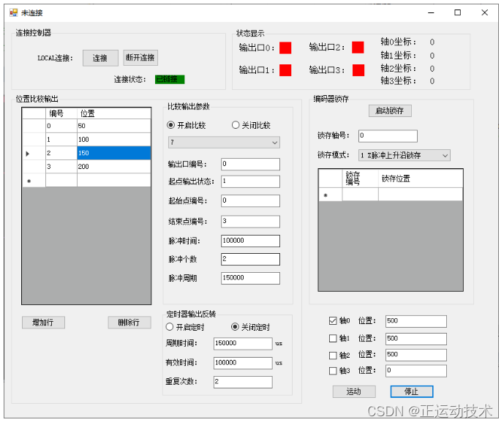The height and width of the screenshot is (425, 504).
Task: Click the 周期时间 input field
Action: [x=243, y=344]
